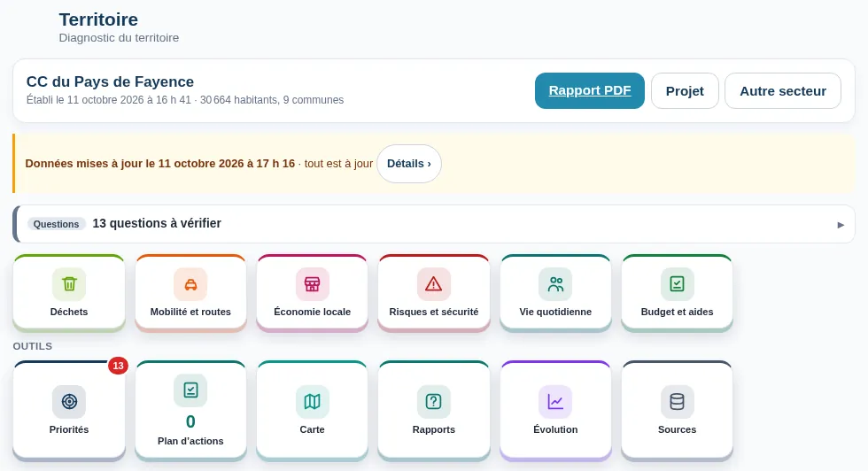Click the Territoire page heading
Screen dimensions: 868x471
[x=98, y=19]
